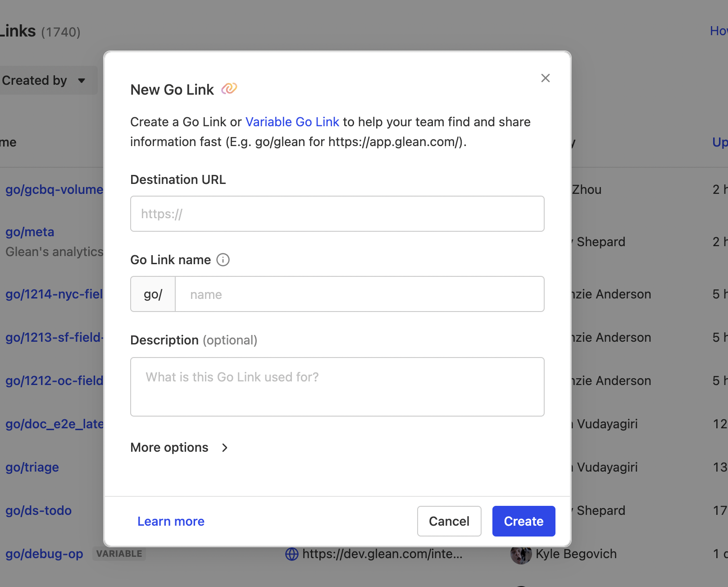
Task: Open the Created by dropdown arrow
Action: pos(82,81)
